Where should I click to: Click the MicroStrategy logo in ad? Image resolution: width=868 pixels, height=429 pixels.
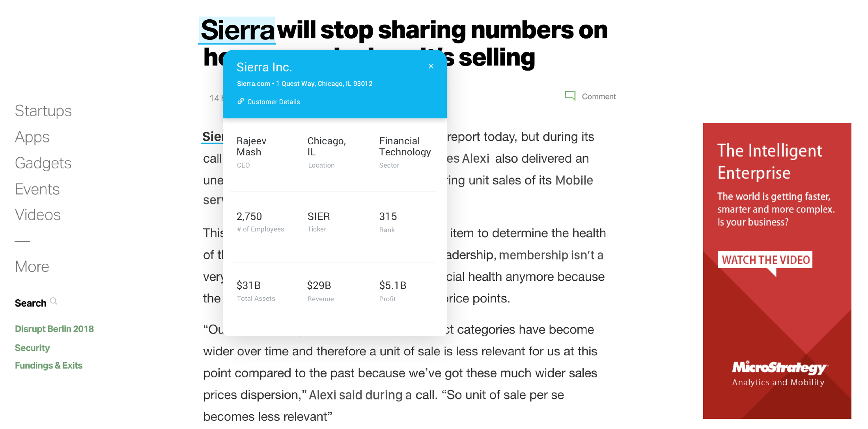[x=778, y=368]
